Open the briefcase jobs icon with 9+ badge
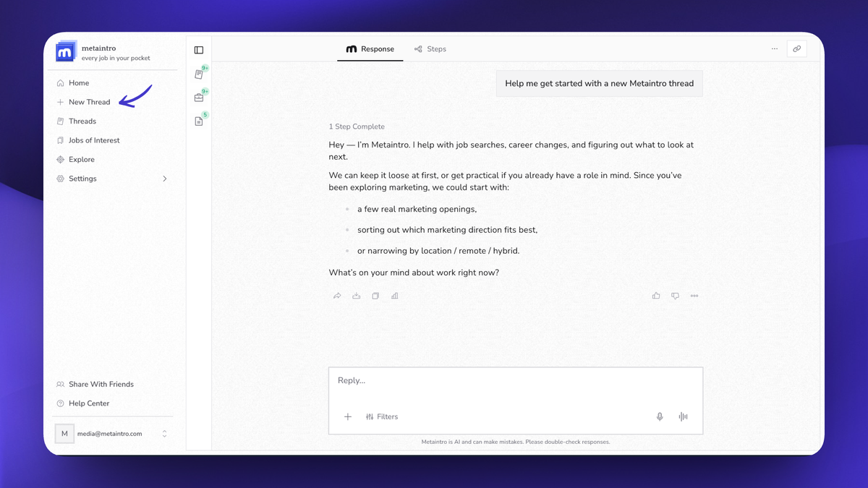This screenshot has width=868, height=488. point(199,98)
